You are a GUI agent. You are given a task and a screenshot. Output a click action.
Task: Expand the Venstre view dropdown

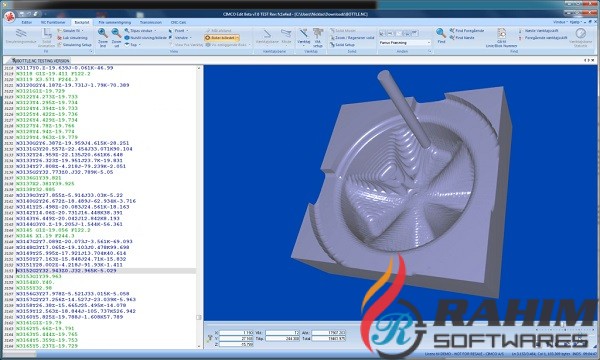(x=191, y=38)
